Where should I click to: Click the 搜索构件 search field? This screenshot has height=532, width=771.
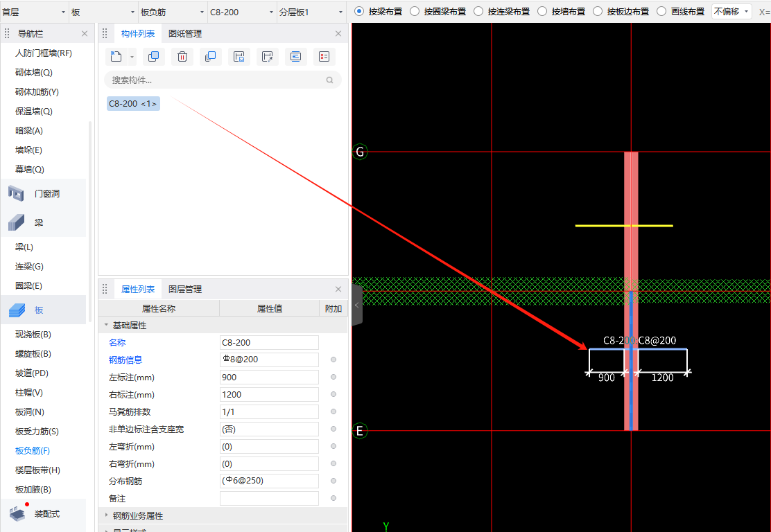[223, 80]
